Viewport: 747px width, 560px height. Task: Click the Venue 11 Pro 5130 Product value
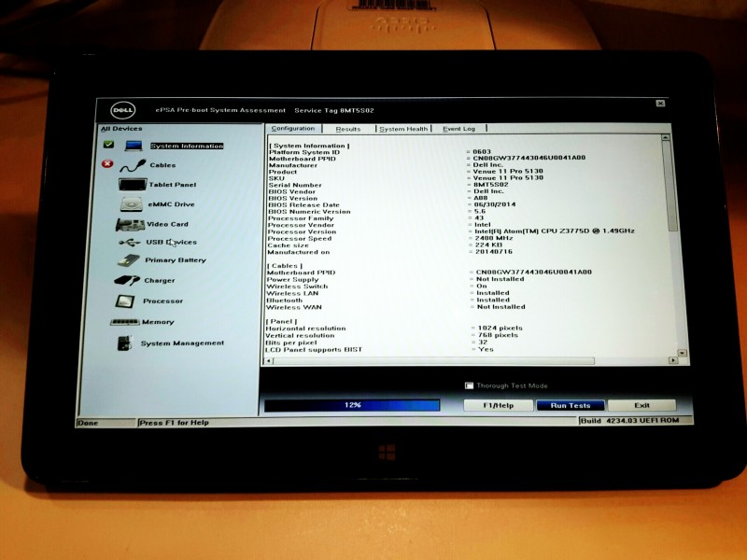508,171
